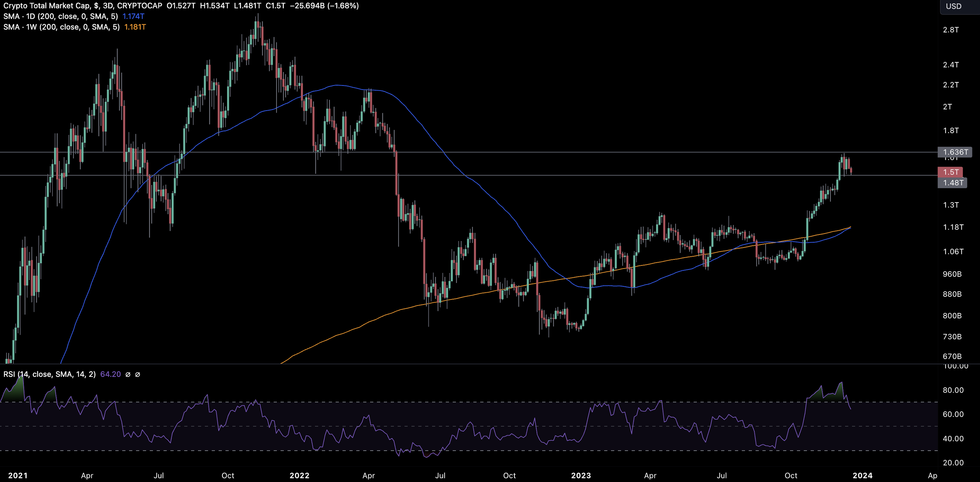The image size is (980, 482).
Task: Select the SMA 1W indicator legend
Action: coord(61,27)
